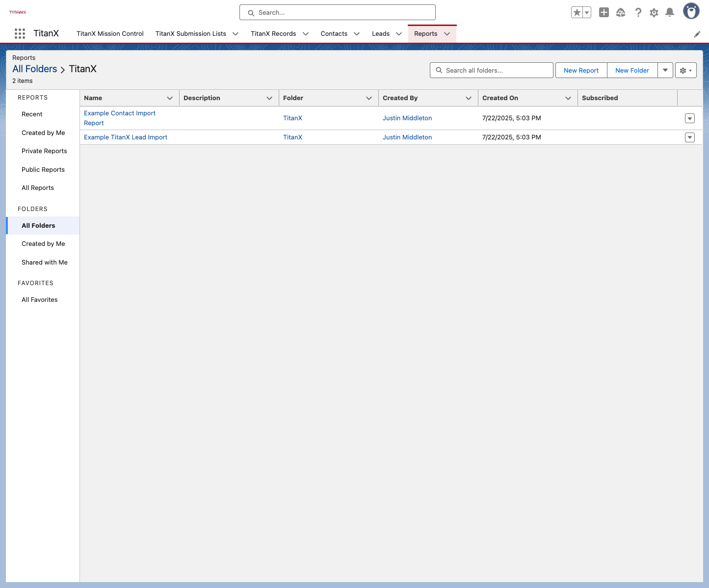Open Description column menu chevron
Image resolution: width=709 pixels, height=588 pixels.
(269, 98)
